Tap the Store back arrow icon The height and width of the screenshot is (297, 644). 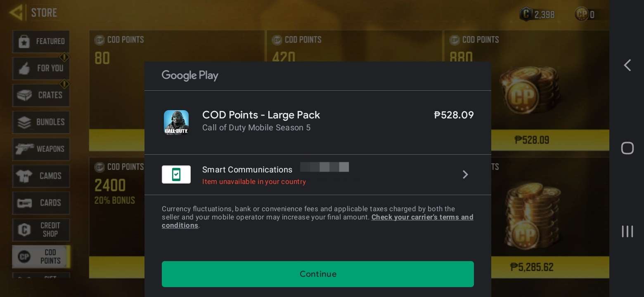tap(17, 13)
